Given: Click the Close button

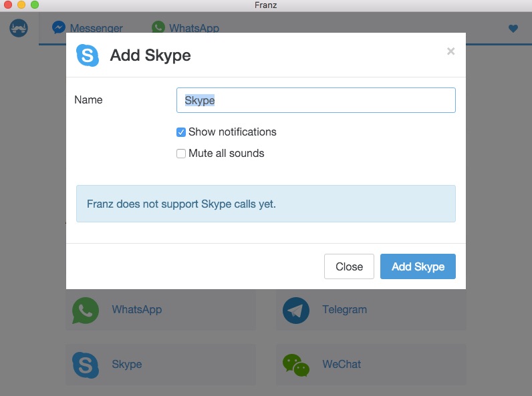Looking at the screenshot, I should click(349, 266).
